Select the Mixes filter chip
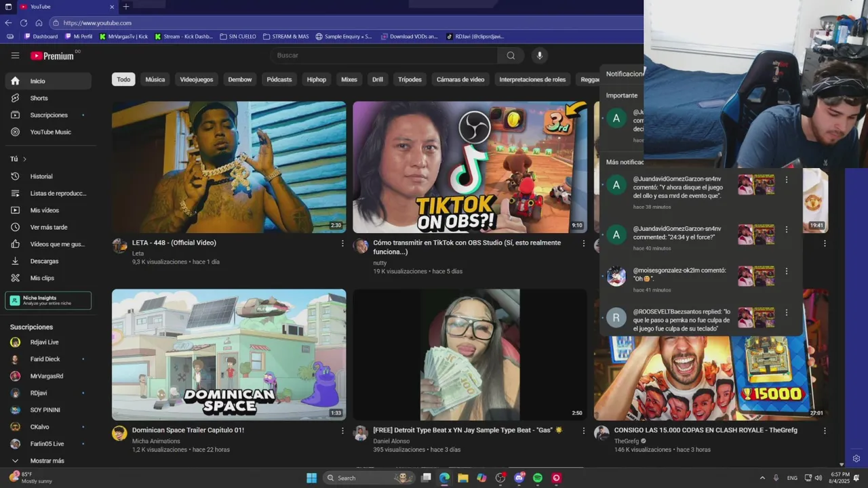This screenshot has height=488, width=868. pos(349,79)
